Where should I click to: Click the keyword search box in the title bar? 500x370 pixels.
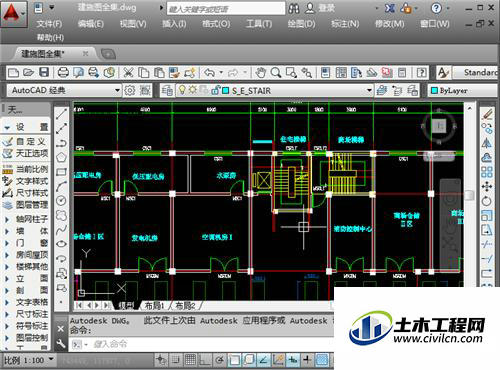[x=226, y=9]
